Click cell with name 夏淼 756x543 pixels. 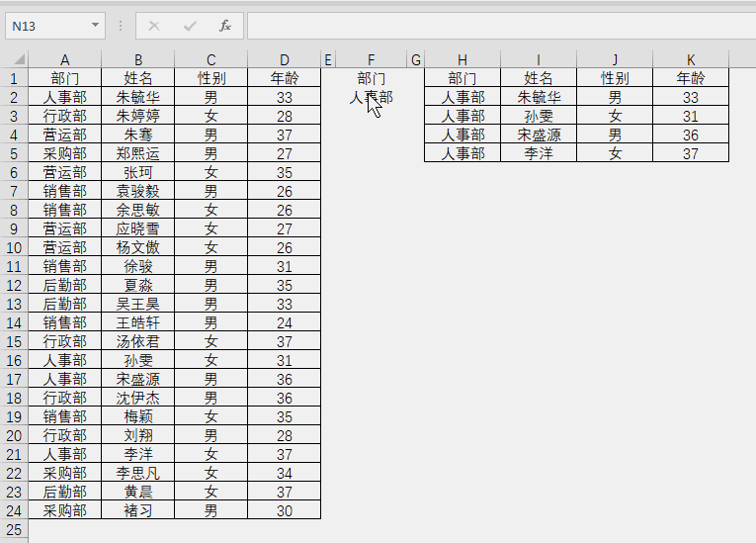coord(138,285)
